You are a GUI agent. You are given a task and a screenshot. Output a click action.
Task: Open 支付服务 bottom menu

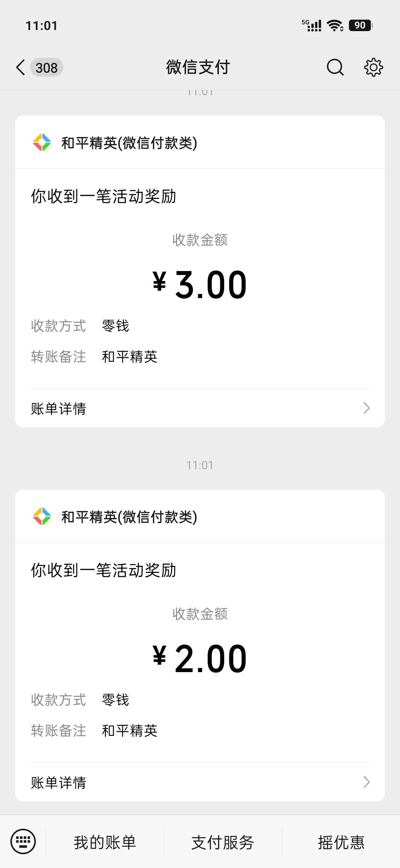[x=223, y=842]
